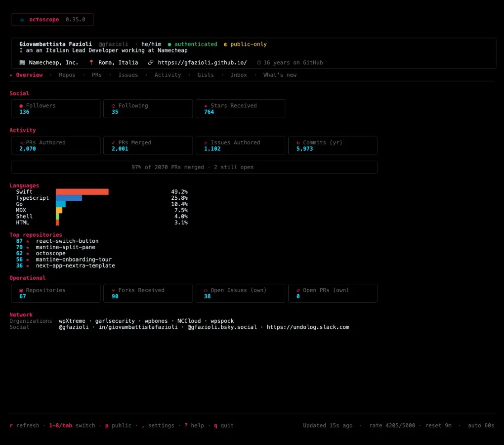Click the PRs Authored branch icon
Image resolution: width=504 pixels, height=445 pixels.
pos(22,143)
